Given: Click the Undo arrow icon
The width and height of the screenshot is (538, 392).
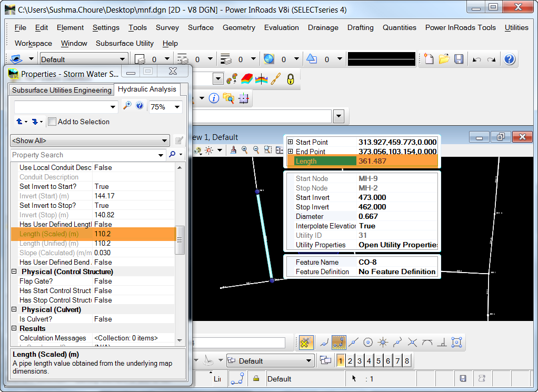Looking at the screenshot, I should point(476,59).
